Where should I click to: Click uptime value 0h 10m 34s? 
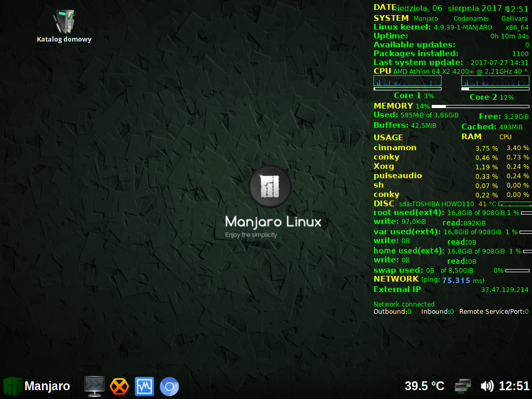click(510, 36)
